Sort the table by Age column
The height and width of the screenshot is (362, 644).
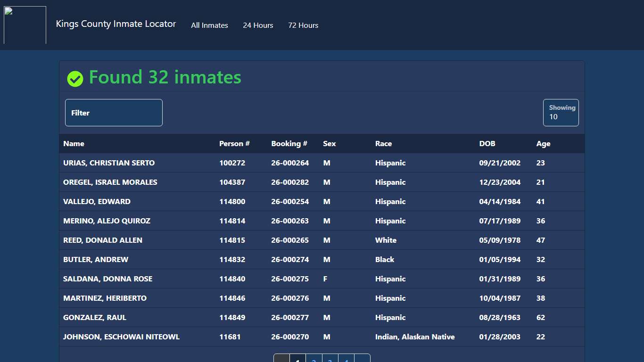[x=543, y=144]
